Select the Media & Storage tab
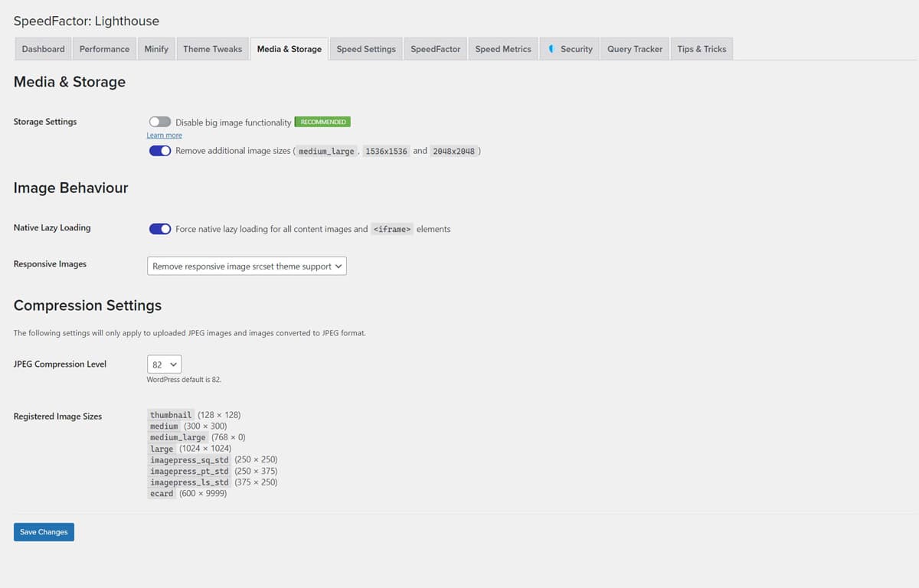The width and height of the screenshot is (919, 588). (x=289, y=48)
